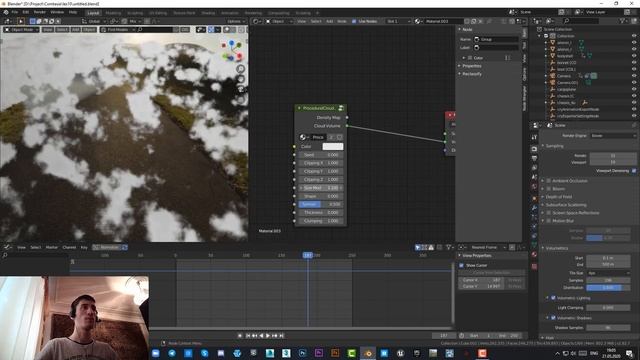Switch to the Layout workspace tab
Viewport: 640px width, 360px height.
[x=93, y=13]
